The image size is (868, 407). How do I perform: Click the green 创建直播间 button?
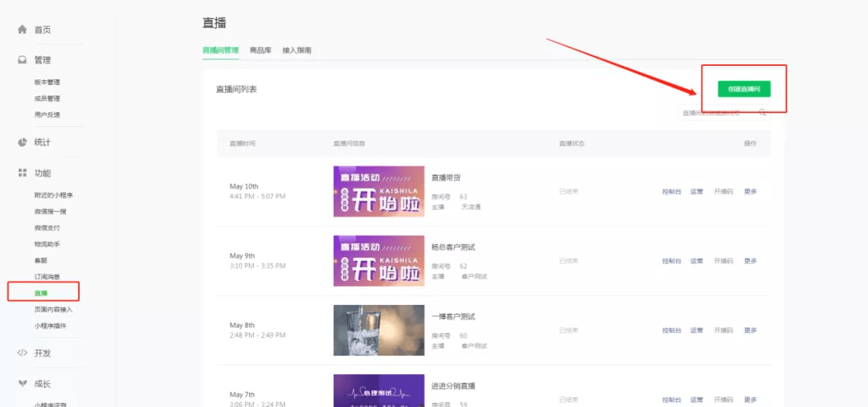(x=743, y=89)
